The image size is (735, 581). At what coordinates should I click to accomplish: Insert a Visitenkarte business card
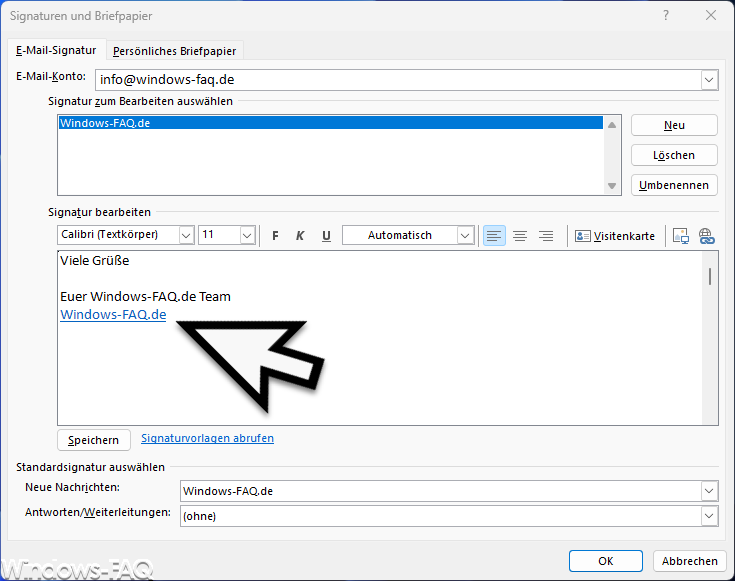click(x=615, y=236)
